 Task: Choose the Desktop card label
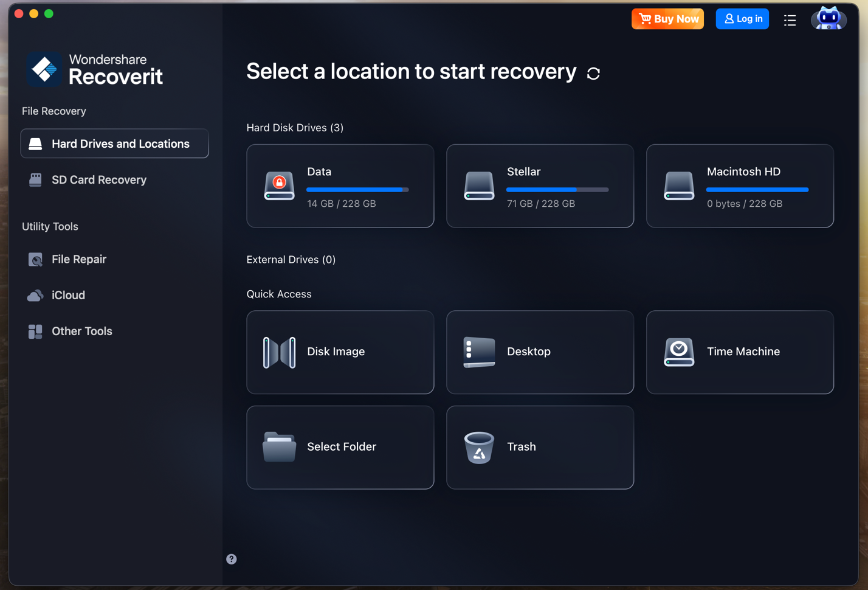tap(529, 352)
